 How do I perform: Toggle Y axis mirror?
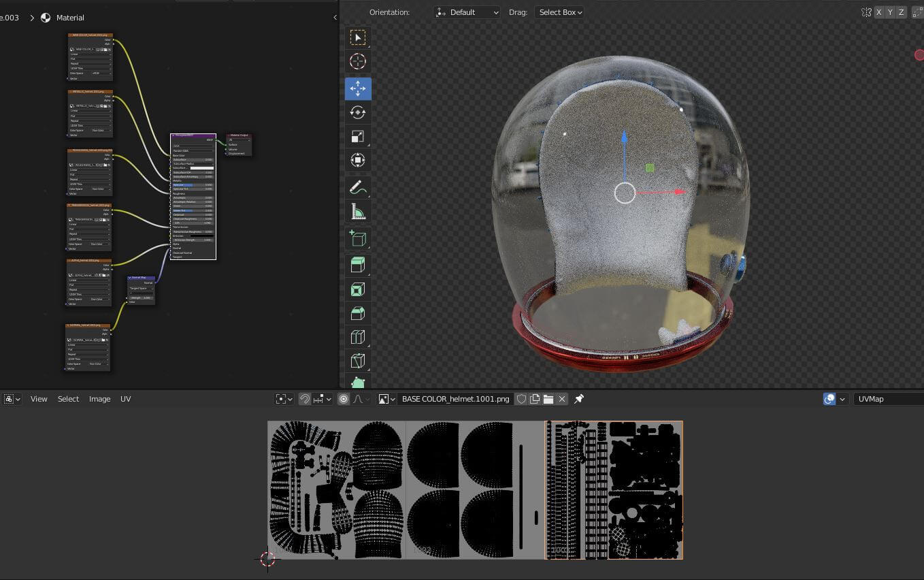click(x=890, y=12)
